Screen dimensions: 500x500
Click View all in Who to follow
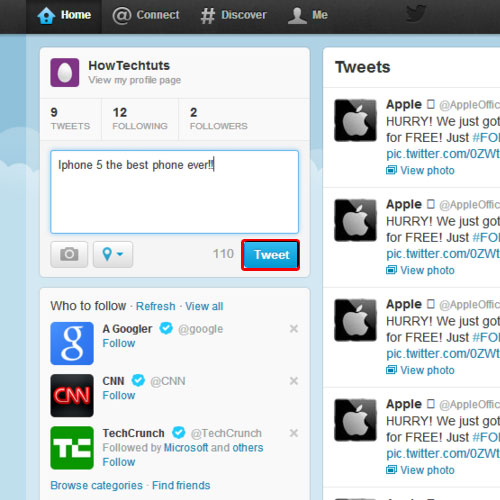click(204, 306)
